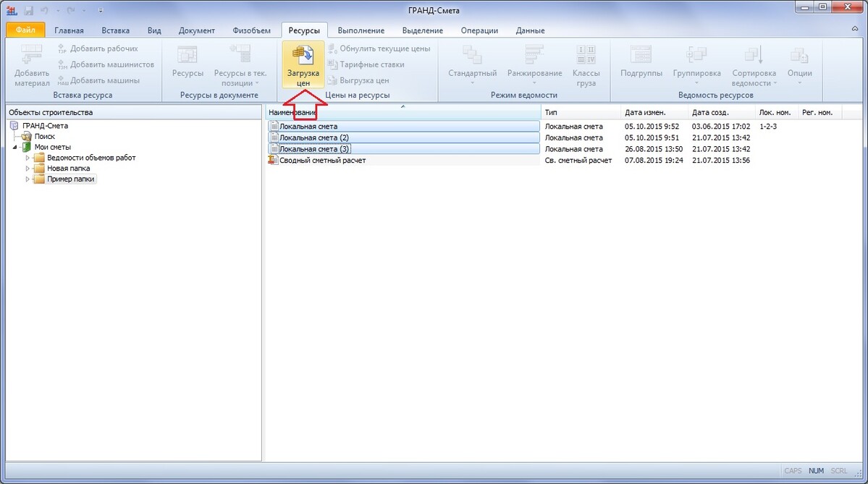
Task: Click Св. сметный расчет type cell
Action: click(578, 161)
